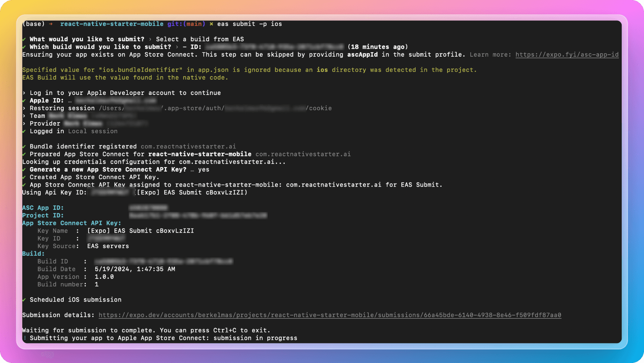Click App Version value '1.0.0'
This screenshot has height=363, width=644.
(104, 277)
